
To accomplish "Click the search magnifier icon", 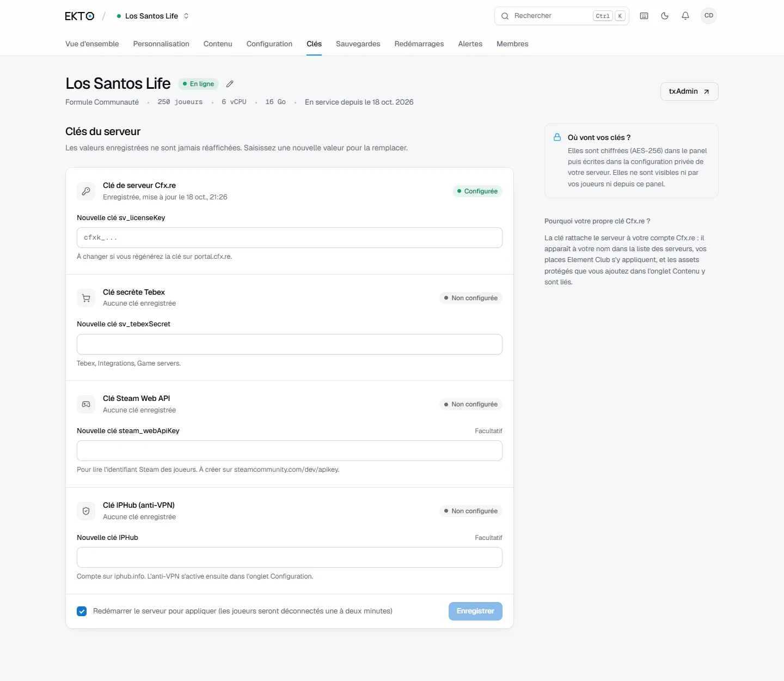I will pyautogui.click(x=505, y=16).
